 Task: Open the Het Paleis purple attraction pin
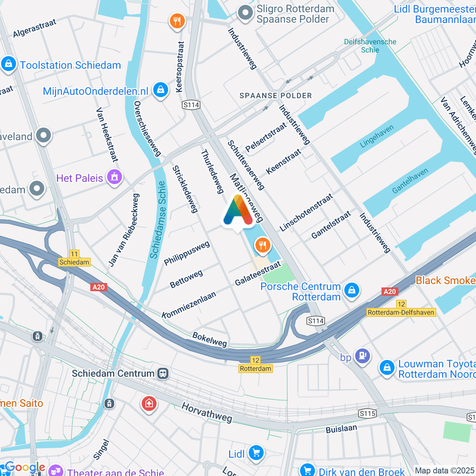[x=115, y=177]
